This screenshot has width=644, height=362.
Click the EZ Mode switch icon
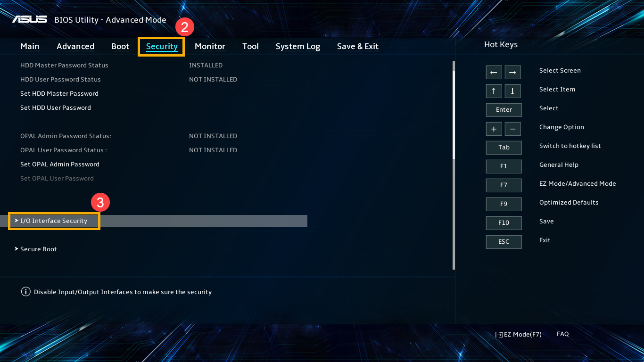click(499, 334)
